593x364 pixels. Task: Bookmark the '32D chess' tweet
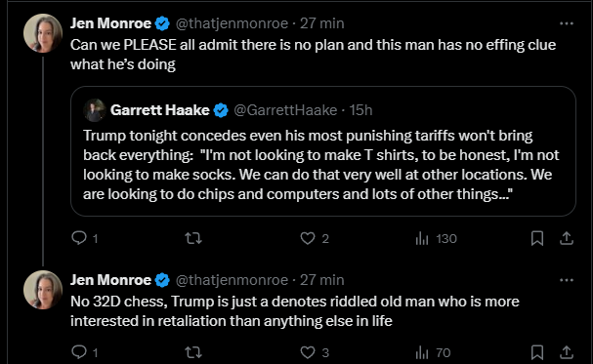(x=537, y=352)
